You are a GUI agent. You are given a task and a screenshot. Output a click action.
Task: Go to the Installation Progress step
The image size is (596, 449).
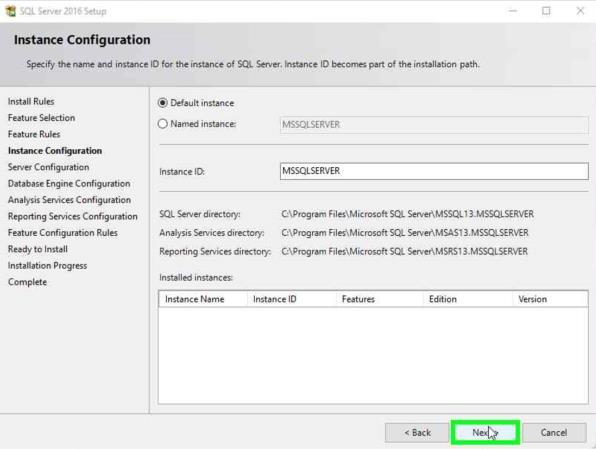pos(48,265)
